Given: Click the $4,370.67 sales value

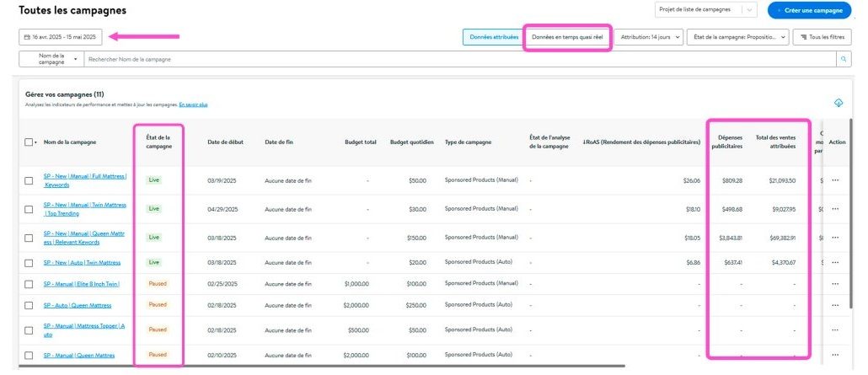Looking at the screenshot, I should tap(783, 263).
